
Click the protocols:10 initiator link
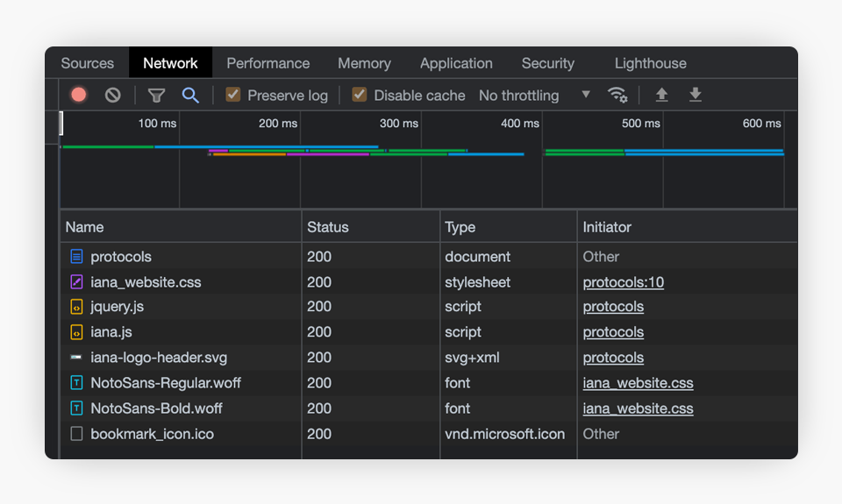tap(623, 282)
